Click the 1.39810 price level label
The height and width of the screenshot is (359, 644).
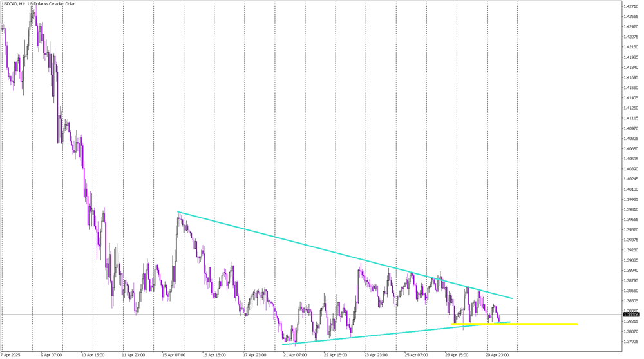(x=631, y=209)
